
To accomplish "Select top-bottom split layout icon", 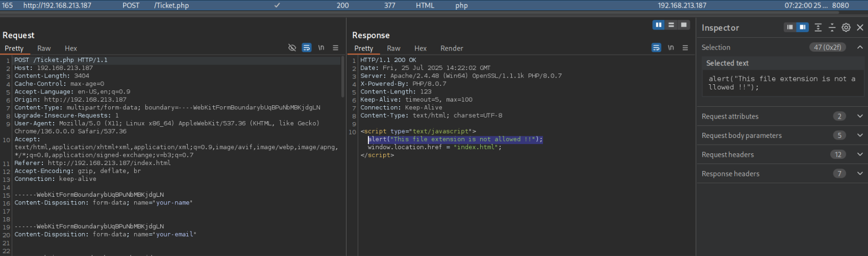I will tap(671, 25).
